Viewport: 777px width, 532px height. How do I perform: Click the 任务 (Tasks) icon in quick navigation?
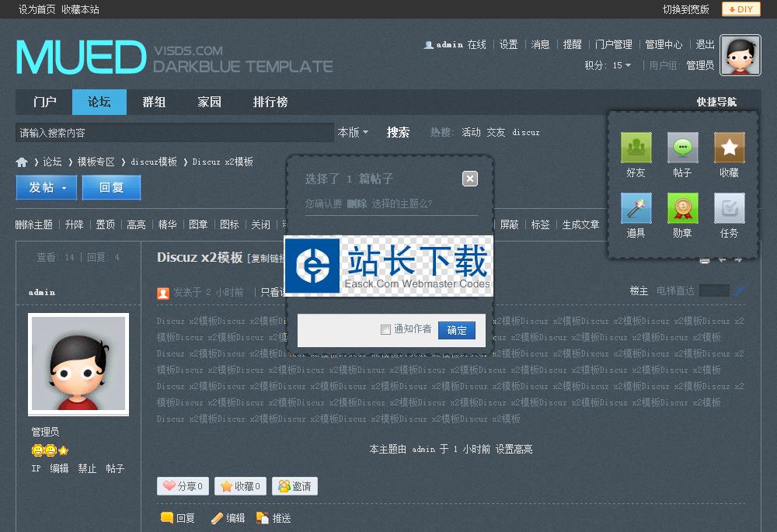click(729, 208)
